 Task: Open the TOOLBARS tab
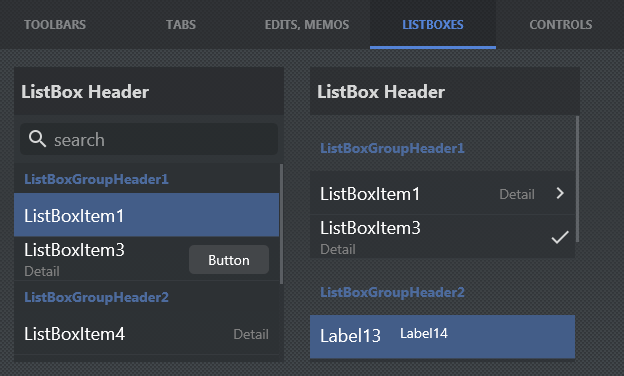[55, 25]
